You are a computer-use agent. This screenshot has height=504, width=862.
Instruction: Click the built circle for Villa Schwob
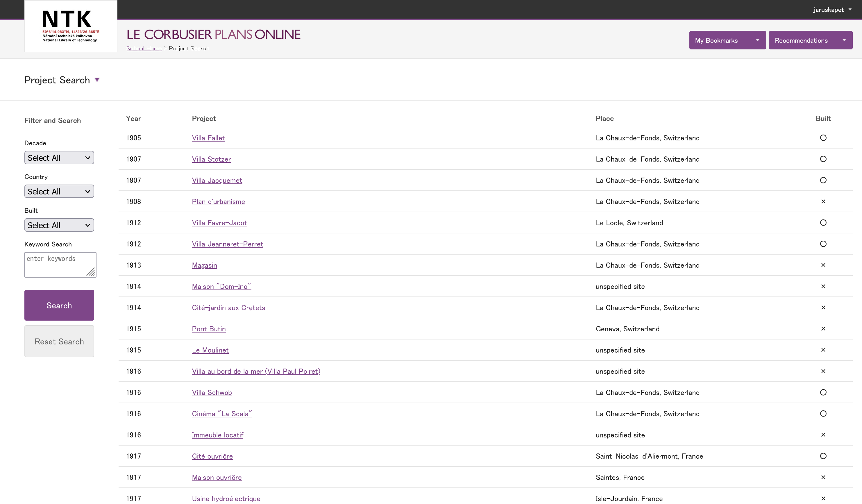pos(823,392)
